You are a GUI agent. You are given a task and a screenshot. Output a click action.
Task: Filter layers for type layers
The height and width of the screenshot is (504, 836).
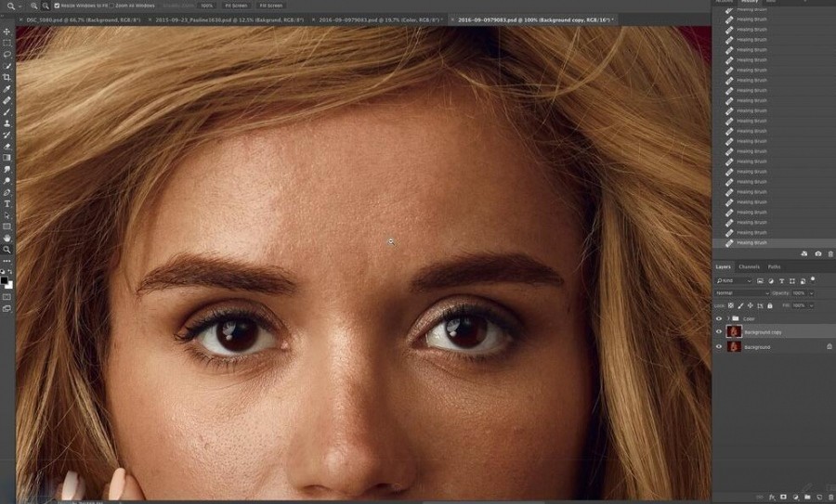781,280
